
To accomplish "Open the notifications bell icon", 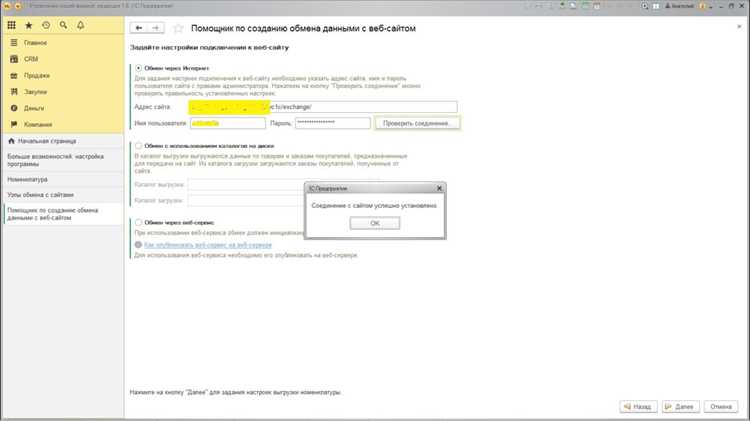I will [x=80, y=25].
